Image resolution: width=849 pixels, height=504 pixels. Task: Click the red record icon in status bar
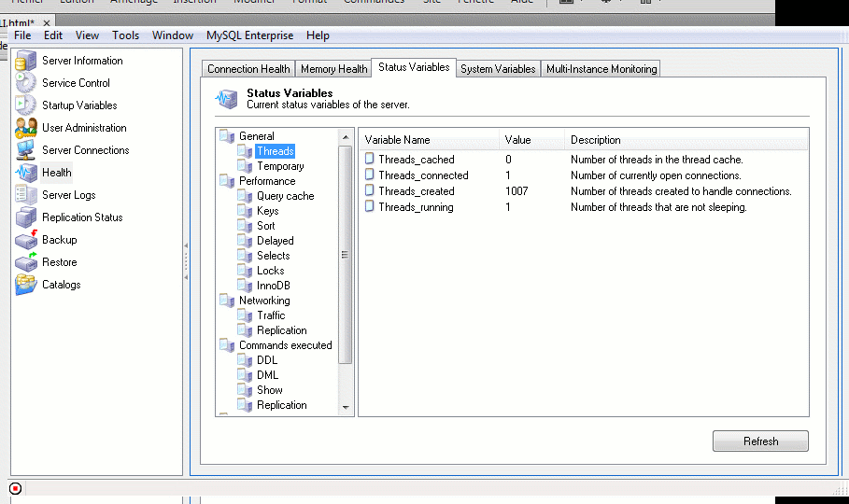[x=15, y=489]
